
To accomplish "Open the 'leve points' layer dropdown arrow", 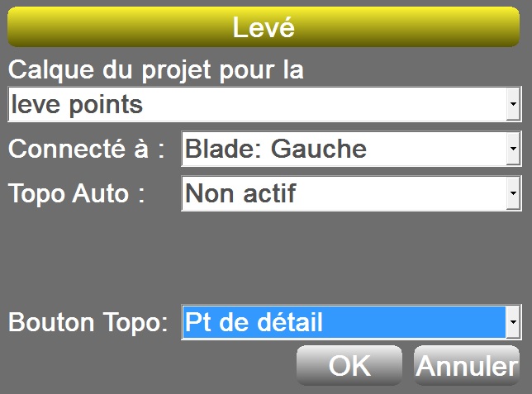I will click(x=514, y=105).
